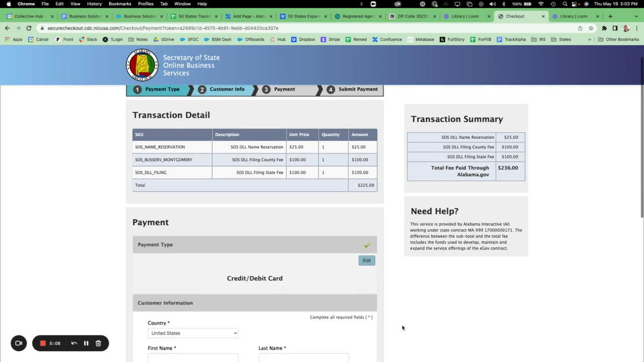Click the Edit button for Payment Type

[x=367, y=260]
